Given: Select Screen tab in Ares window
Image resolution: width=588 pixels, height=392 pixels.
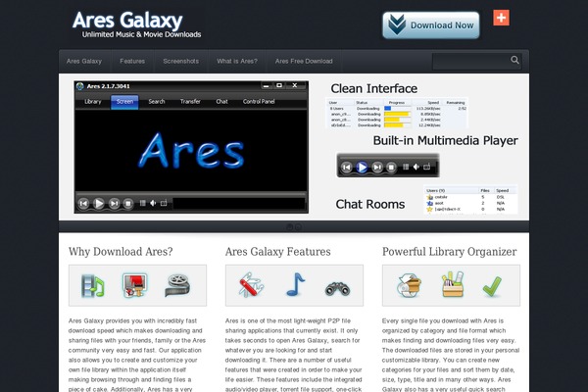Looking at the screenshot, I should coord(124,102).
